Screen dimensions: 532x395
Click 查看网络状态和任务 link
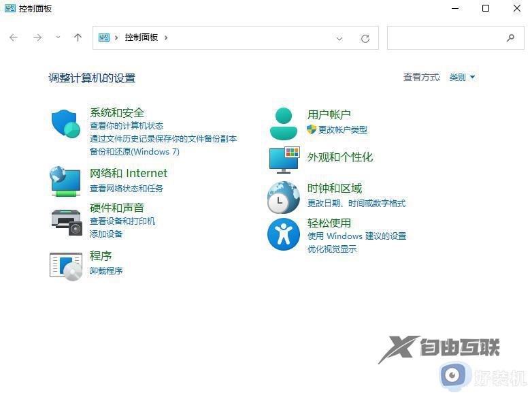(127, 189)
